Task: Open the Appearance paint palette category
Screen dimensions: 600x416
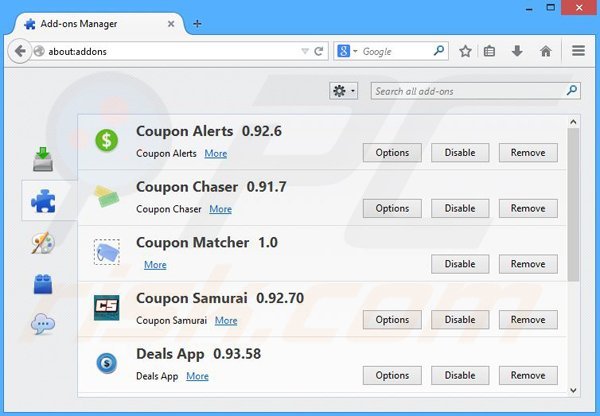Action: click(43, 243)
